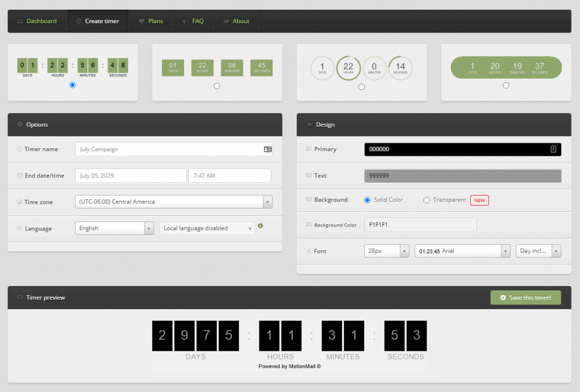Click the Background Color field F1F1F1

[420, 224]
